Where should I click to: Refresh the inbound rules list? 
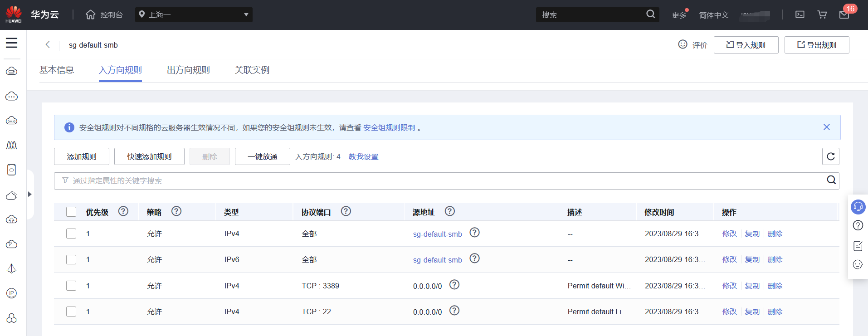[x=831, y=156]
